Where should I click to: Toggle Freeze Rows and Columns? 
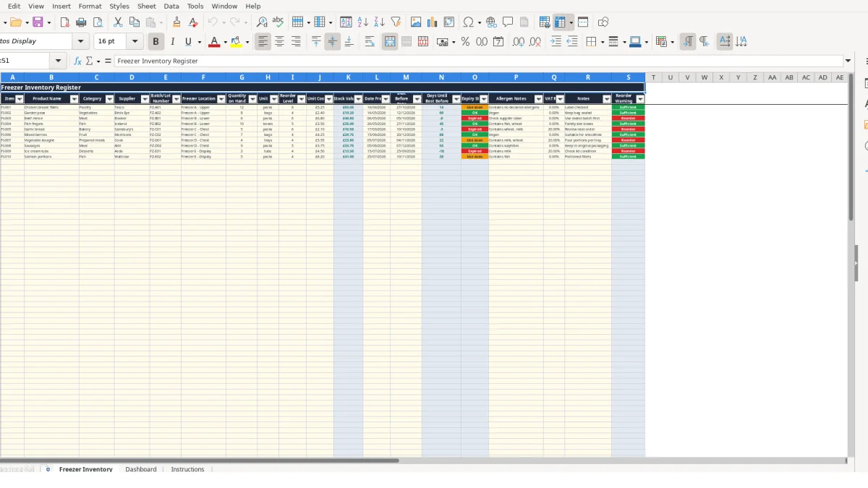pyautogui.click(x=561, y=22)
